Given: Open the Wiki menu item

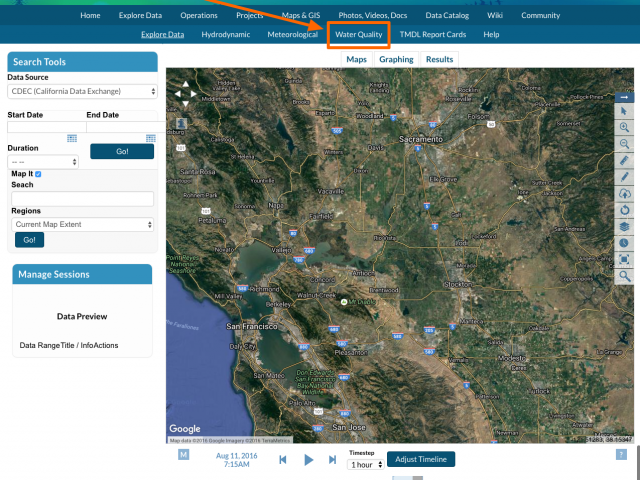Looking at the screenshot, I should click(495, 16).
